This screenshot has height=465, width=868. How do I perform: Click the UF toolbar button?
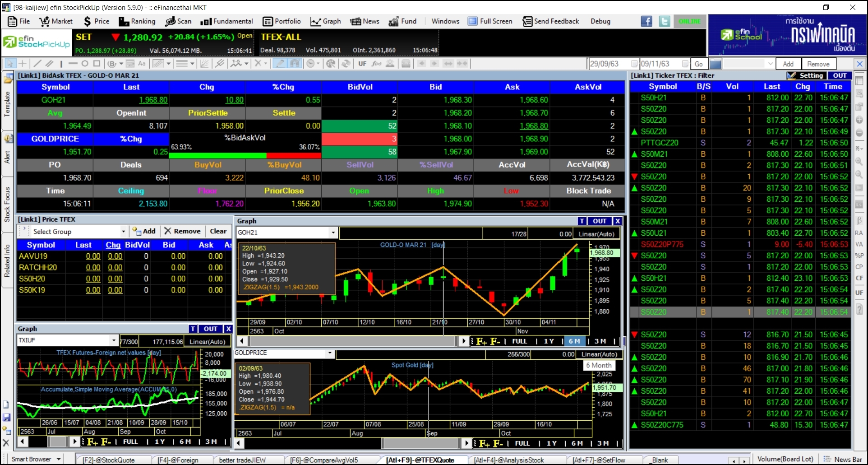(x=362, y=64)
